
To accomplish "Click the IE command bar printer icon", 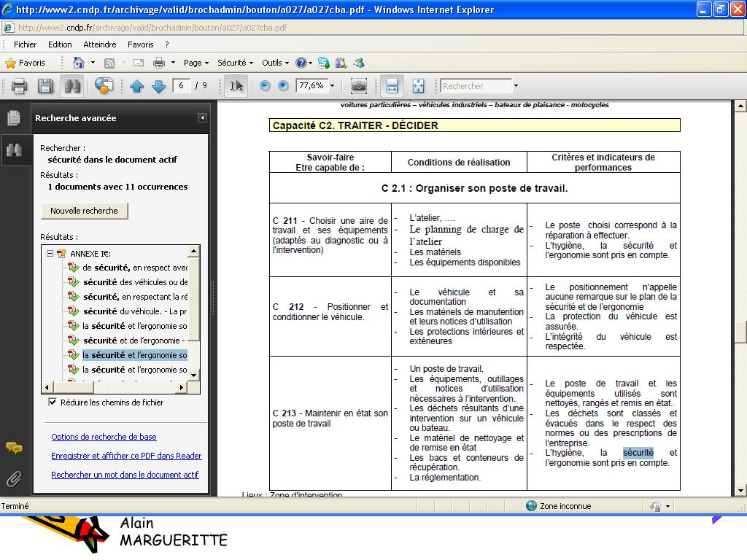I will coord(159,63).
